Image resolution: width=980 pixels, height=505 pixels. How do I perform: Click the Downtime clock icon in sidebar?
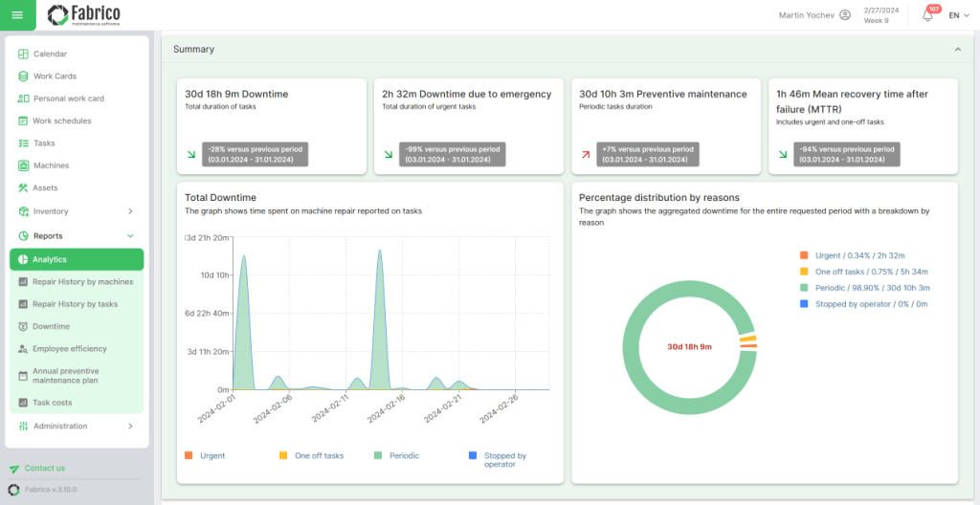(24, 327)
